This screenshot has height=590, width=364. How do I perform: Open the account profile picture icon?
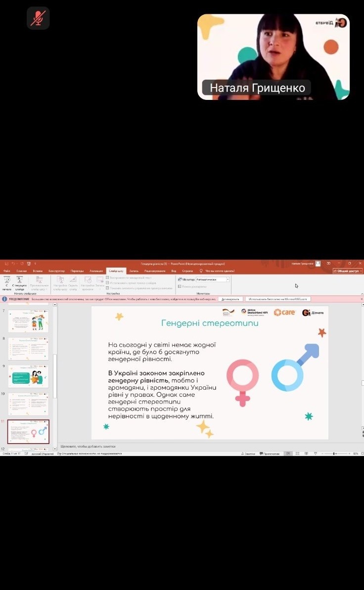pyautogui.click(x=318, y=264)
